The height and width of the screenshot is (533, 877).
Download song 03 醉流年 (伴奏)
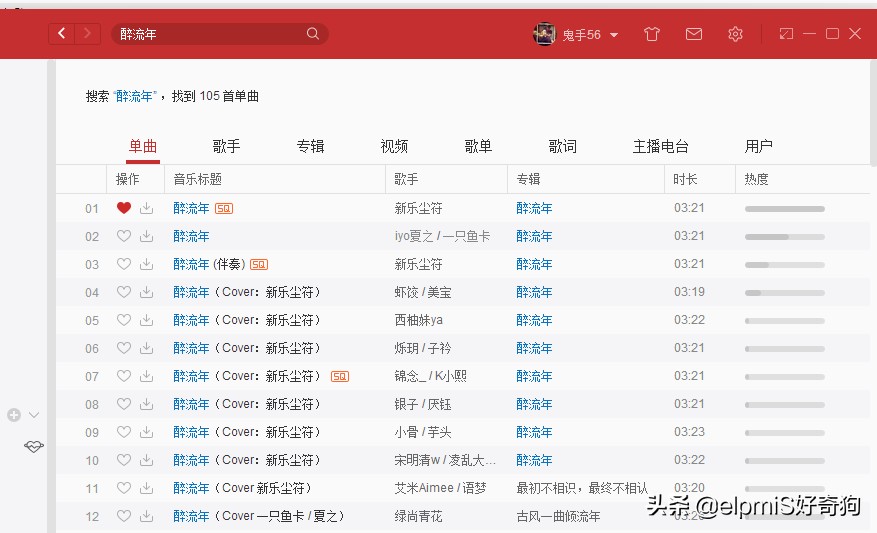(147, 264)
